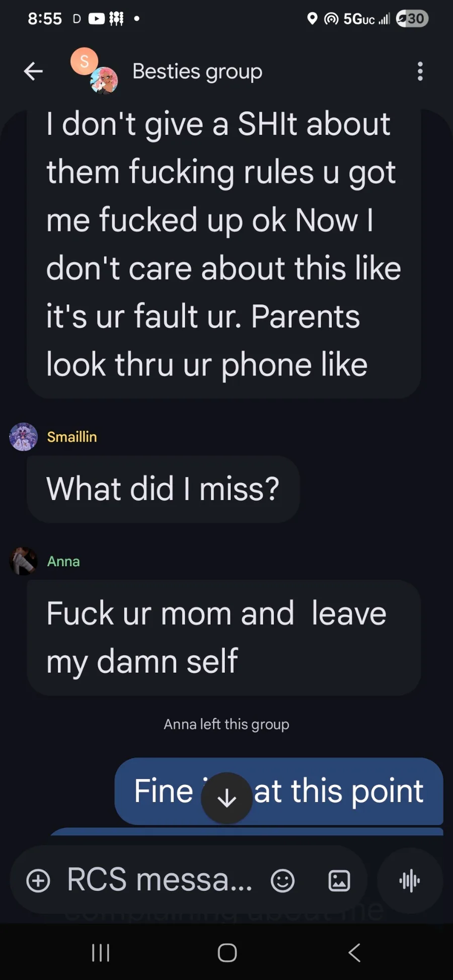Screen dimensions: 453x980
Task: Tap the "Fine at this point" sent message
Action: (279, 791)
